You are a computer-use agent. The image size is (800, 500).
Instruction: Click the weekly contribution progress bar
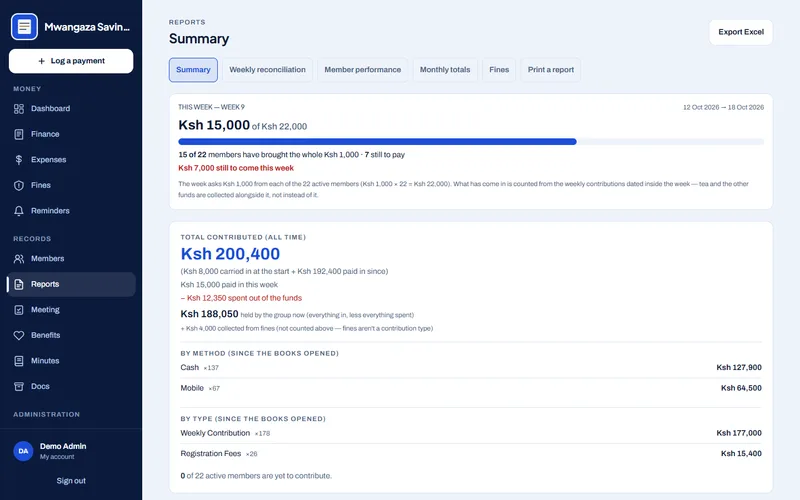[471, 142]
